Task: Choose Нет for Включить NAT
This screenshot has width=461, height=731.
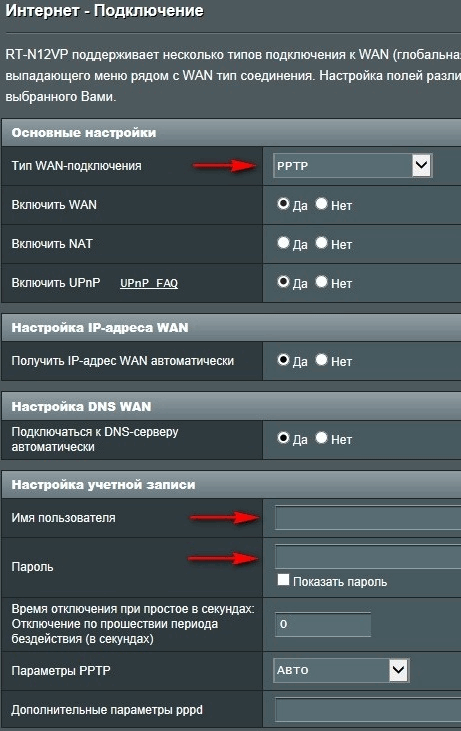Action: coord(322,242)
